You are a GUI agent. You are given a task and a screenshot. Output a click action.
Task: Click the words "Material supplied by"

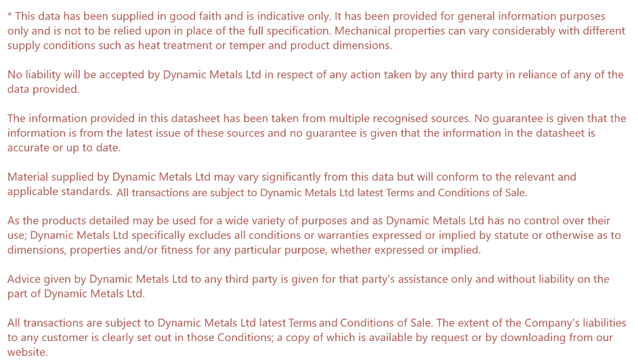click(x=58, y=177)
